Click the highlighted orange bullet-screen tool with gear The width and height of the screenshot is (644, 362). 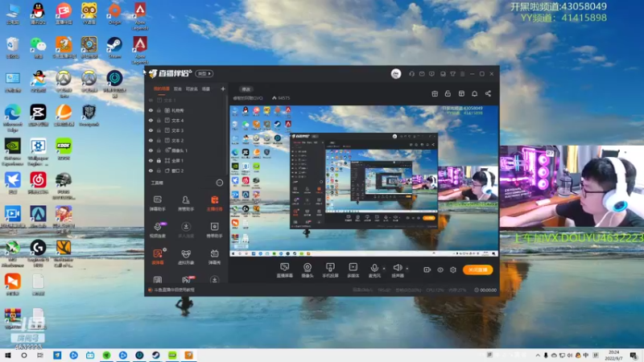pyautogui.click(x=158, y=257)
